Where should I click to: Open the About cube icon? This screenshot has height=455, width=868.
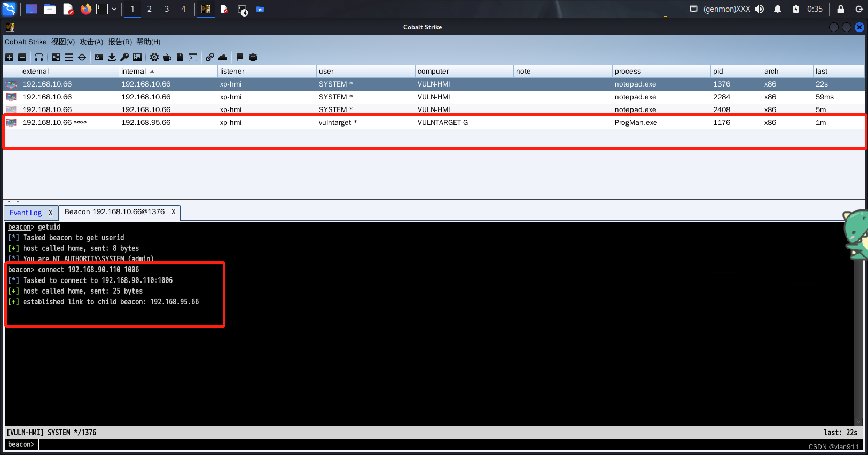click(x=253, y=57)
